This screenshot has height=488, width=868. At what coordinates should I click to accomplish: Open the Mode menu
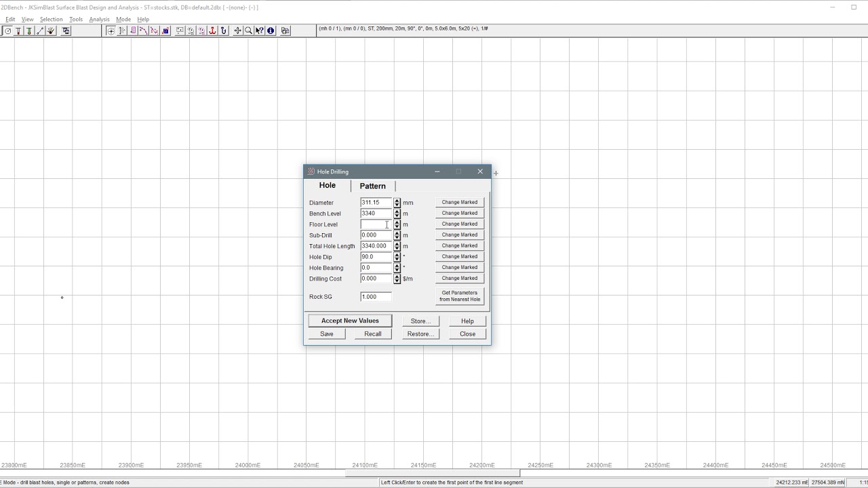pyautogui.click(x=123, y=19)
